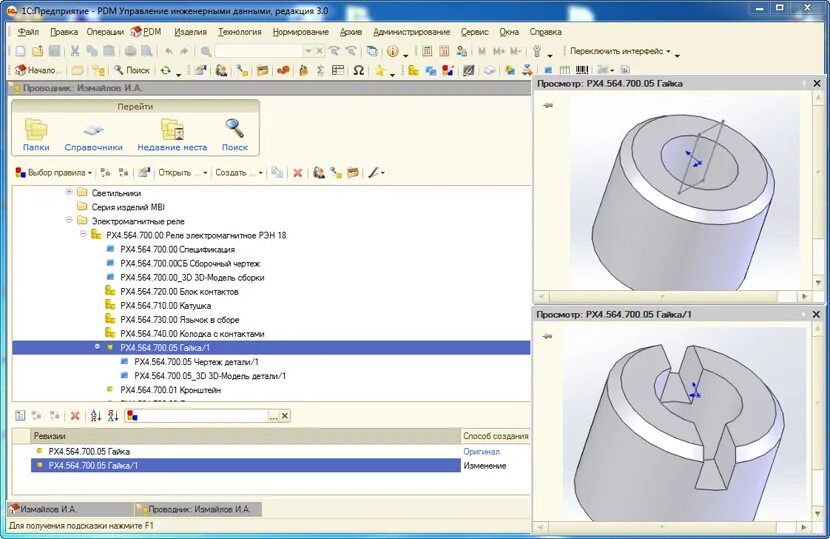Open the Переключить интерфейс dropdown
The width and height of the screenshot is (830, 539).
[x=620, y=51]
